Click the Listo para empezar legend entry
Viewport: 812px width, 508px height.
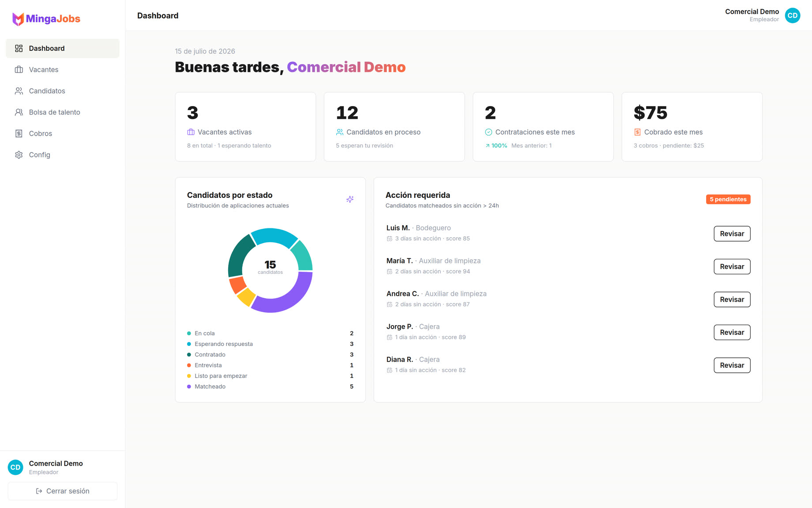click(270, 376)
